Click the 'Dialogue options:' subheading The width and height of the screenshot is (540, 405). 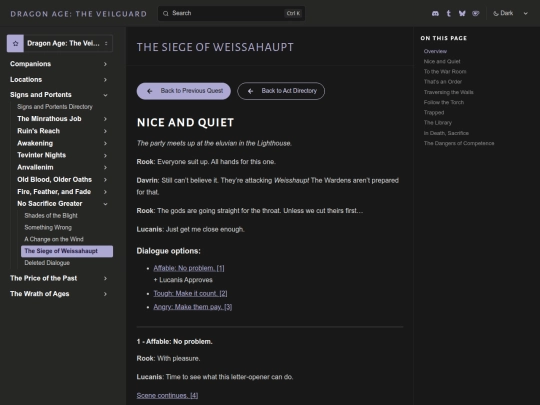pos(168,251)
